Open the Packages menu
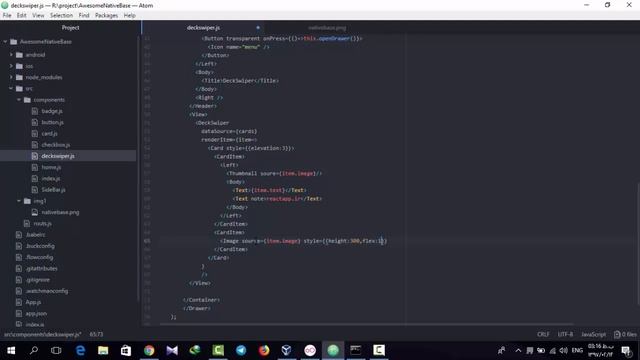The height and width of the screenshot is (360, 640). (x=106, y=15)
